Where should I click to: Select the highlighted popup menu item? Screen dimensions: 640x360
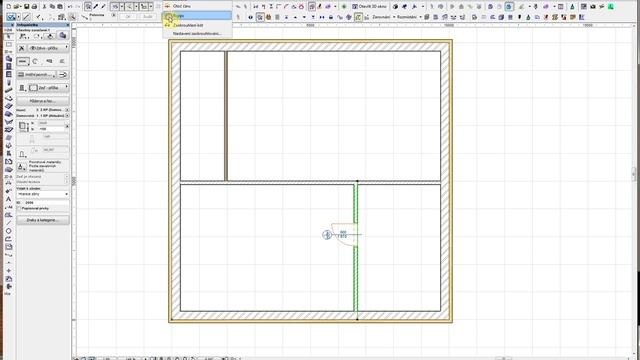(x=198, y=16)
